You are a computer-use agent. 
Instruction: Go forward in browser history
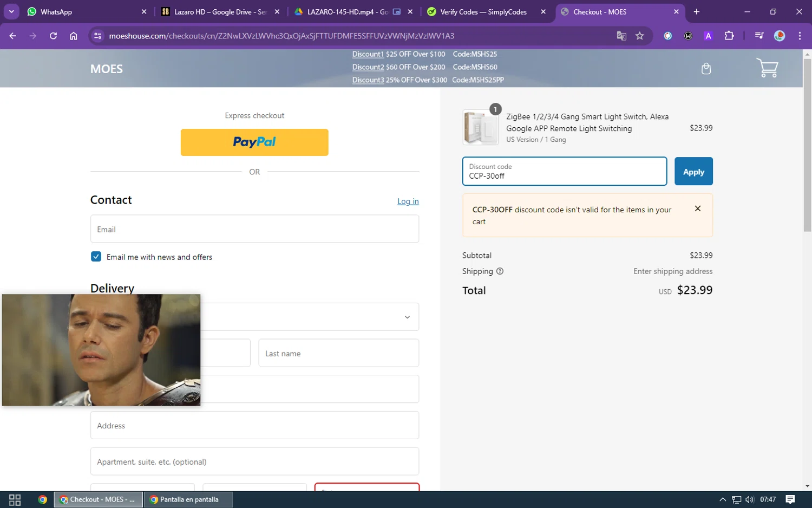point(33,36)
